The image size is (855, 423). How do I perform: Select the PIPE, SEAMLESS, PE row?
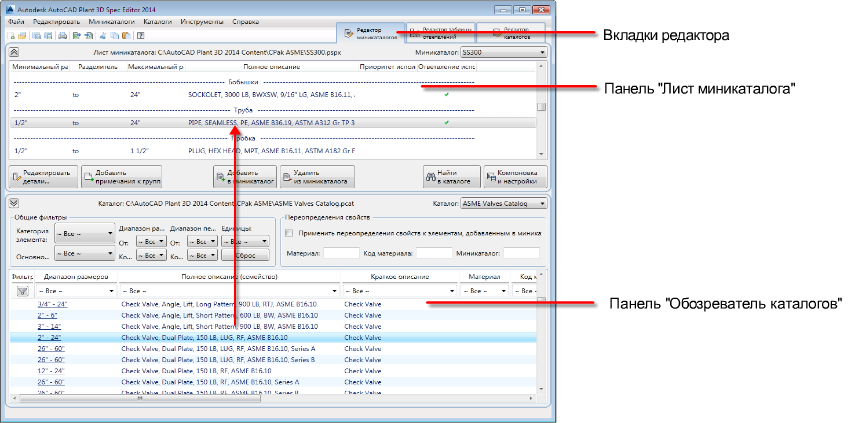point(273,123)
